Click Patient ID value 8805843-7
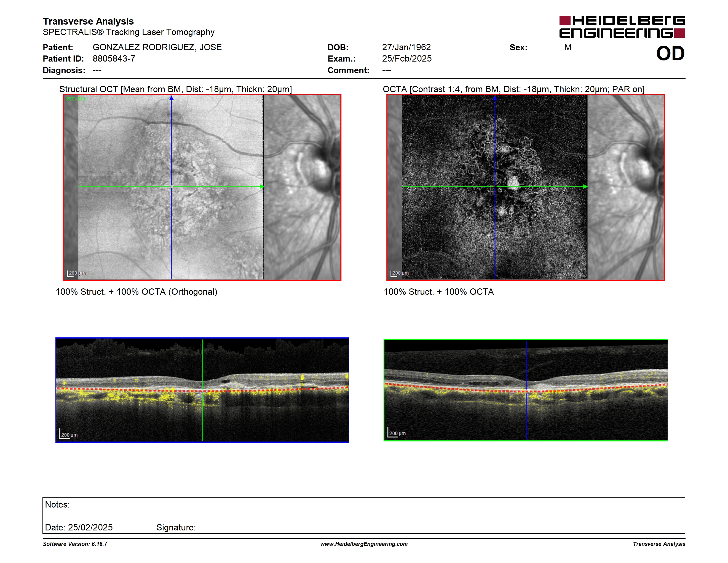 (114, 59)
